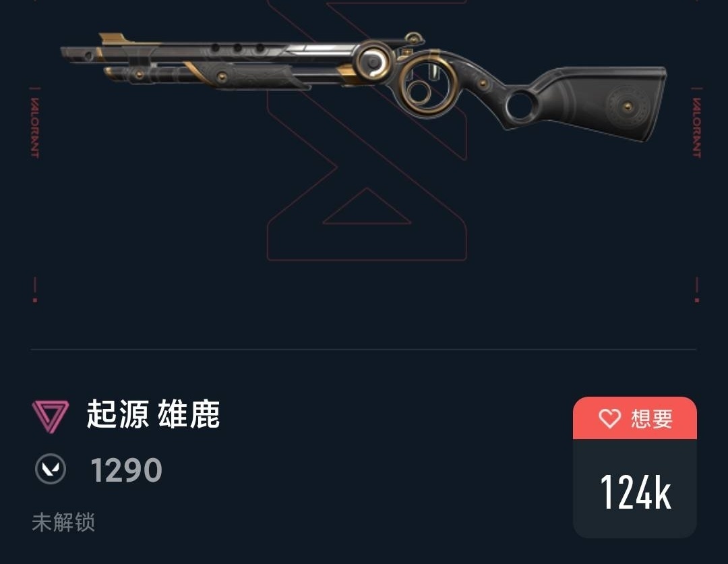
Task: Click the hole in the rifle grip
Action: pyautogui.click(x=521, y=105)
